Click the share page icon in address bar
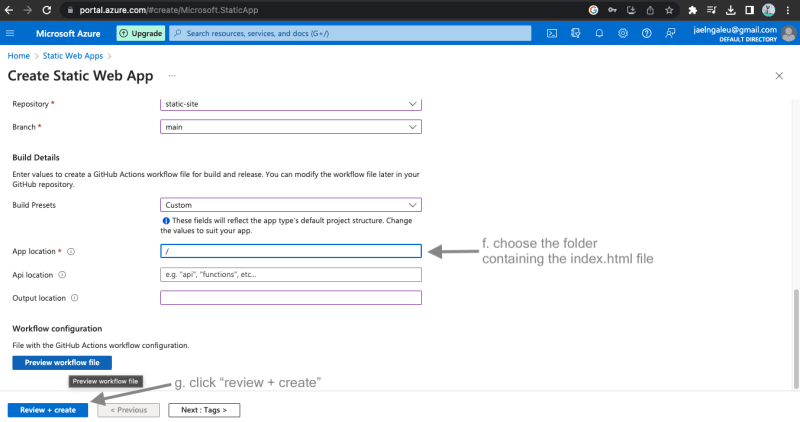Image resolution: width=800 pixels, height=422 pixels. [x=650, y=10]
